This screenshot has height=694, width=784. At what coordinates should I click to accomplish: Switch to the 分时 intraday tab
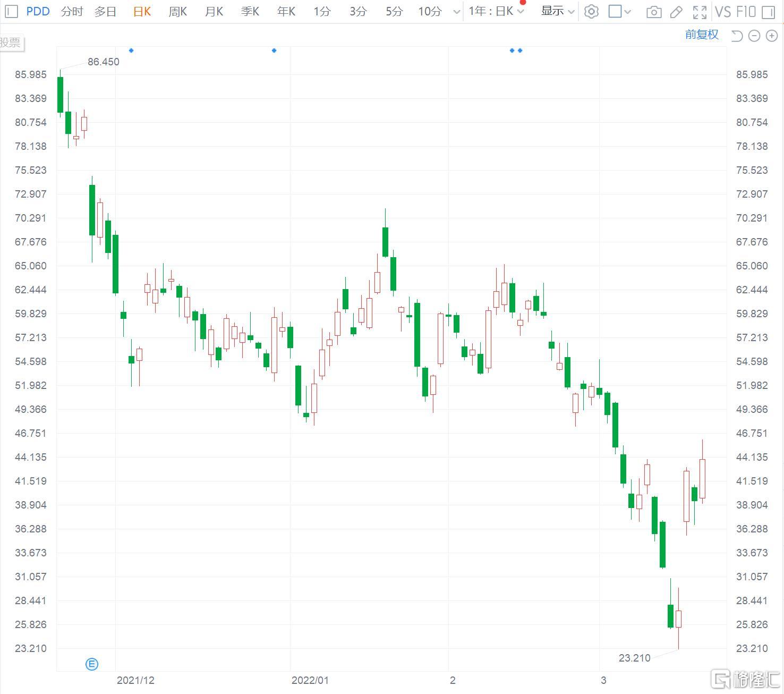click(72, 11)
